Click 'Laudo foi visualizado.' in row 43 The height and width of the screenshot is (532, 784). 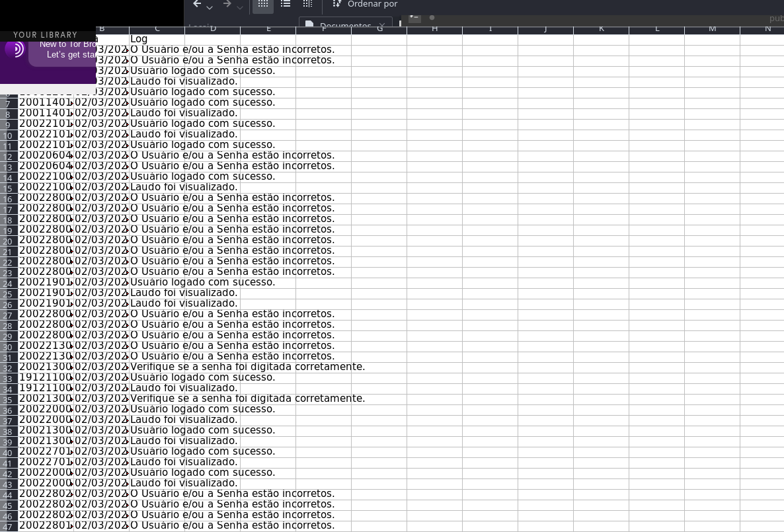(184, 483)
